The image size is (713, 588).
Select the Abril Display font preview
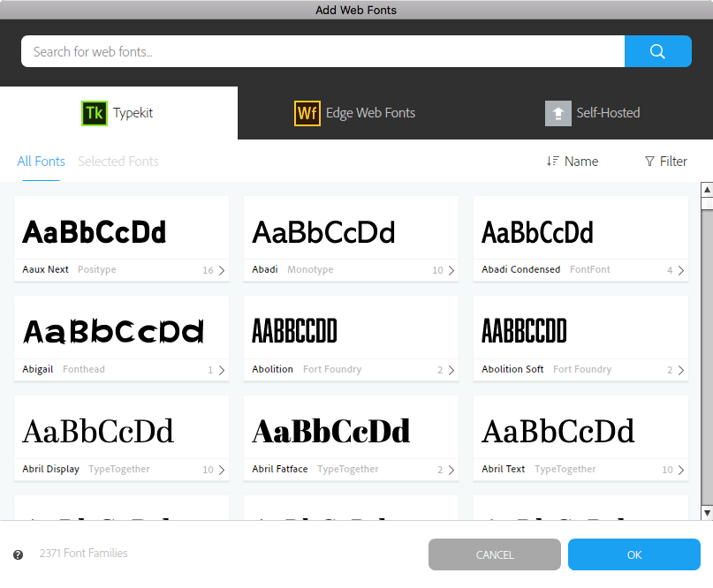pyautogui.click(x=98, y=431)
